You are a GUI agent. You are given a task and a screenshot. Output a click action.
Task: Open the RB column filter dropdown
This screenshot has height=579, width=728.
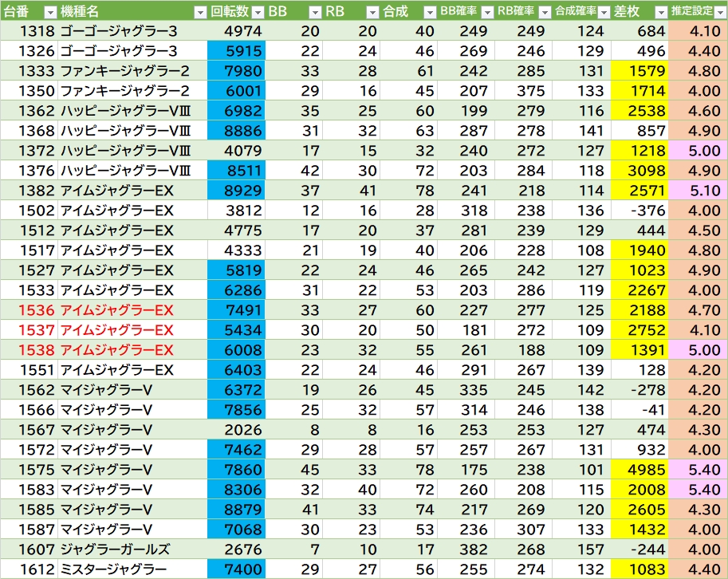tap(373, 13)
